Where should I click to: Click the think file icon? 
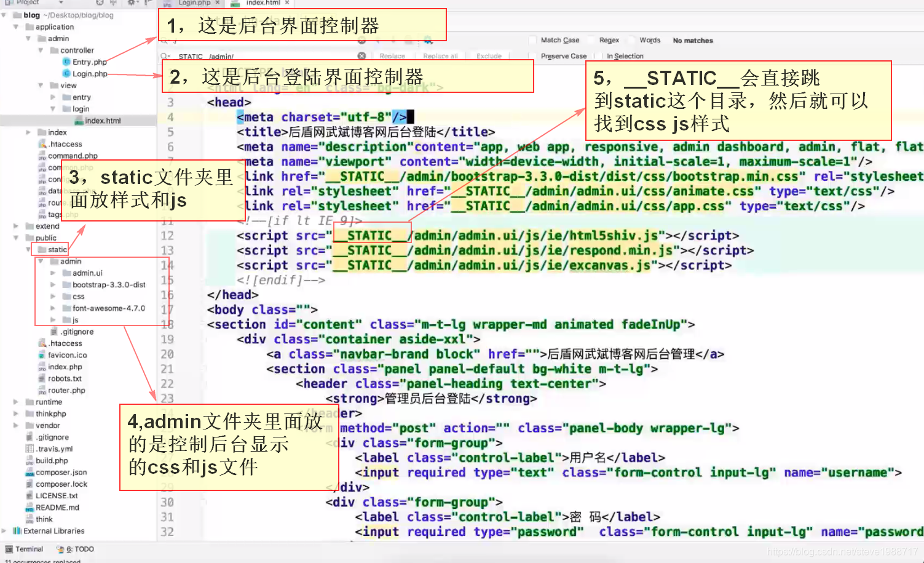[x=30, y=519]
